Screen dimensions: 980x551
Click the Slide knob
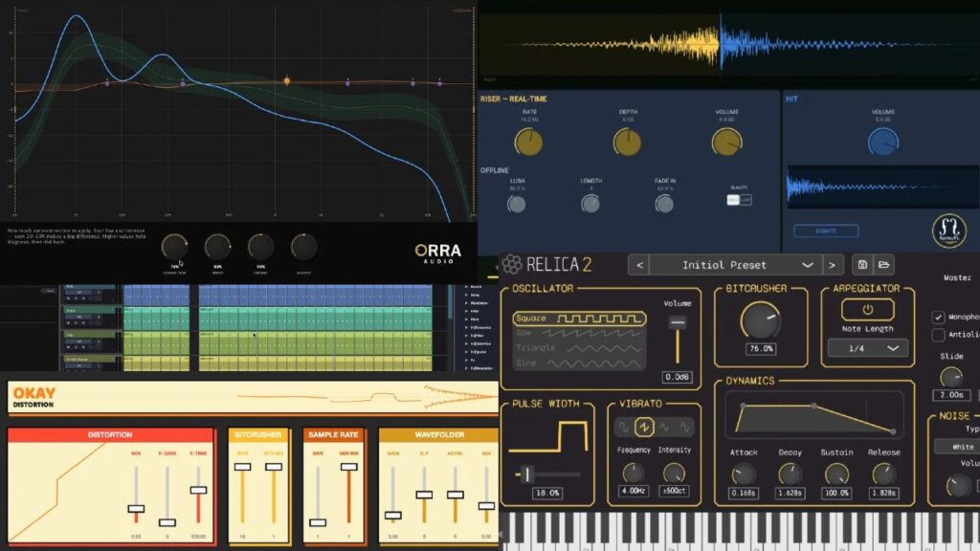coord(951,377)
